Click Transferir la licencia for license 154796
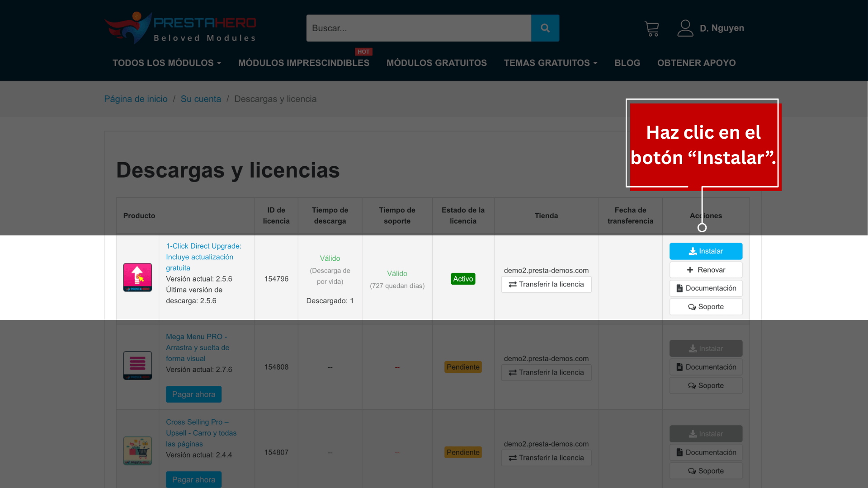 tap(546, 284)
